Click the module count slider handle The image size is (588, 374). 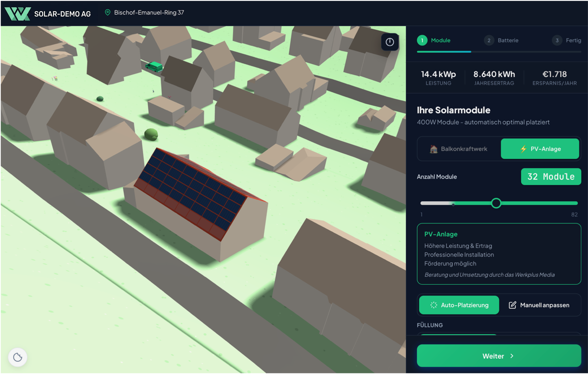[x=496, y=203]
